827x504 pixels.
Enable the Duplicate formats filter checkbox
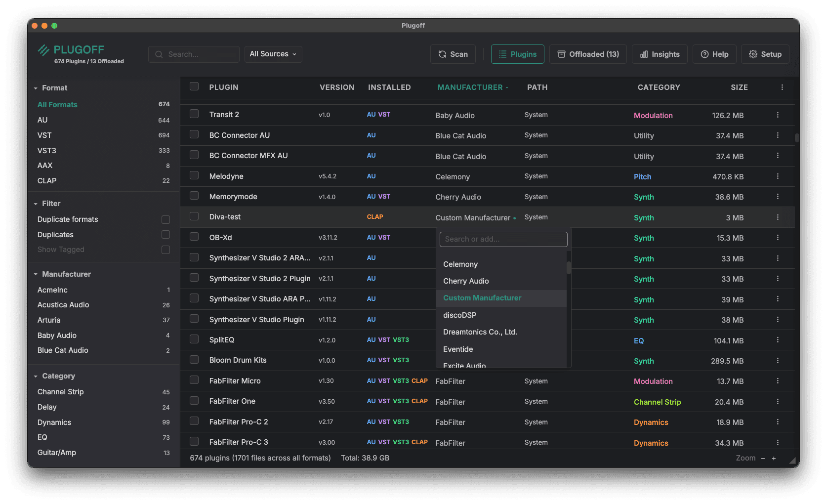coord(165,219)
